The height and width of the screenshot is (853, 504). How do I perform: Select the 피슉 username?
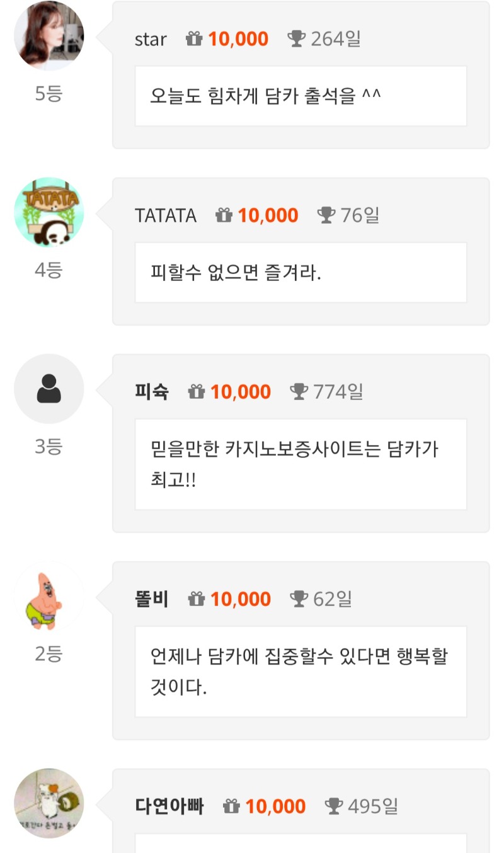152,392
